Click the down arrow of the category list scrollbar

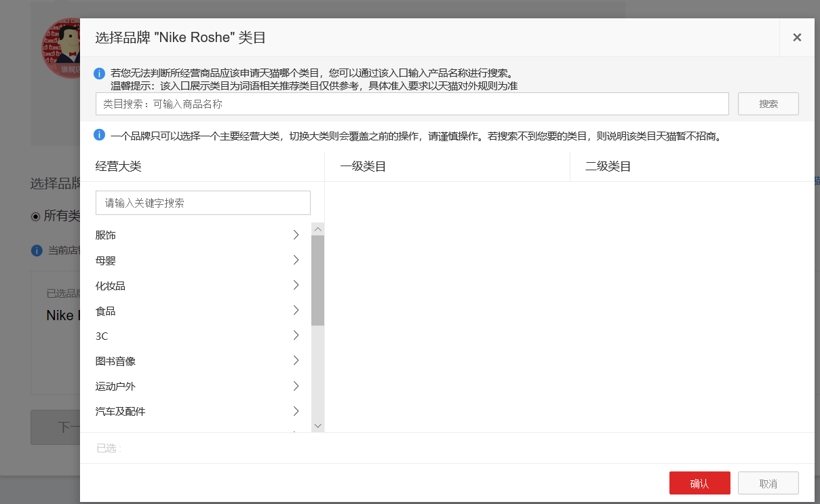[317, 425]
